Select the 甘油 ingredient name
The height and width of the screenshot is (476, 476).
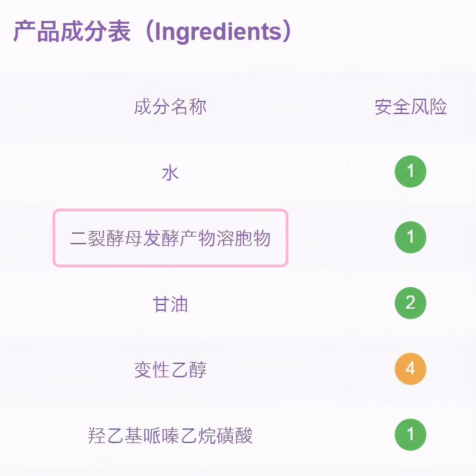point(170,304)
